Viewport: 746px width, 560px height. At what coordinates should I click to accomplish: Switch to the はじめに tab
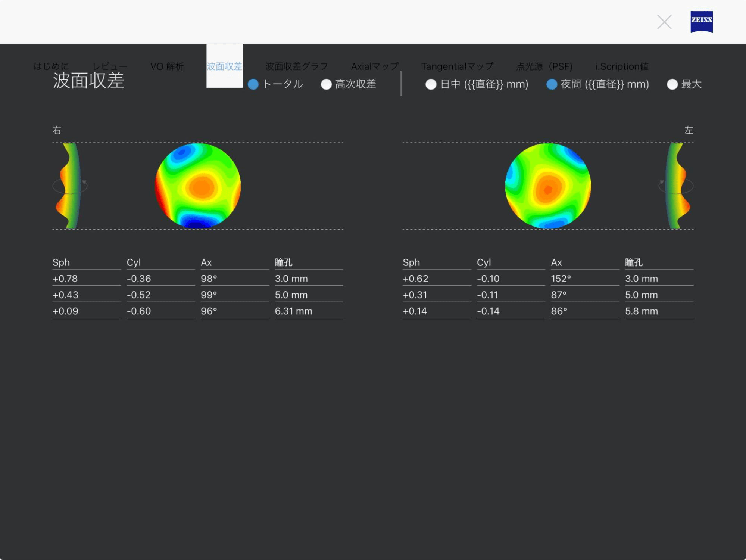[51, 66]
